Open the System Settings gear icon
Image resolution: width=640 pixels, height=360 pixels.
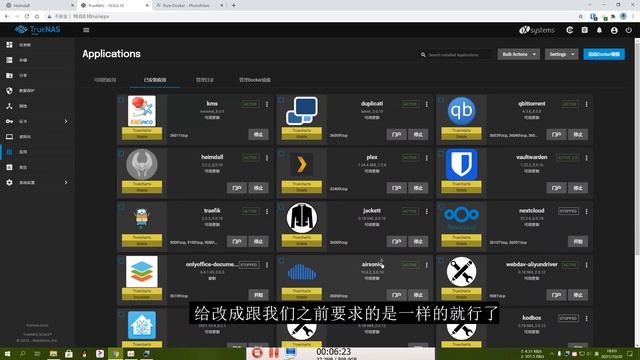[9, 182]
